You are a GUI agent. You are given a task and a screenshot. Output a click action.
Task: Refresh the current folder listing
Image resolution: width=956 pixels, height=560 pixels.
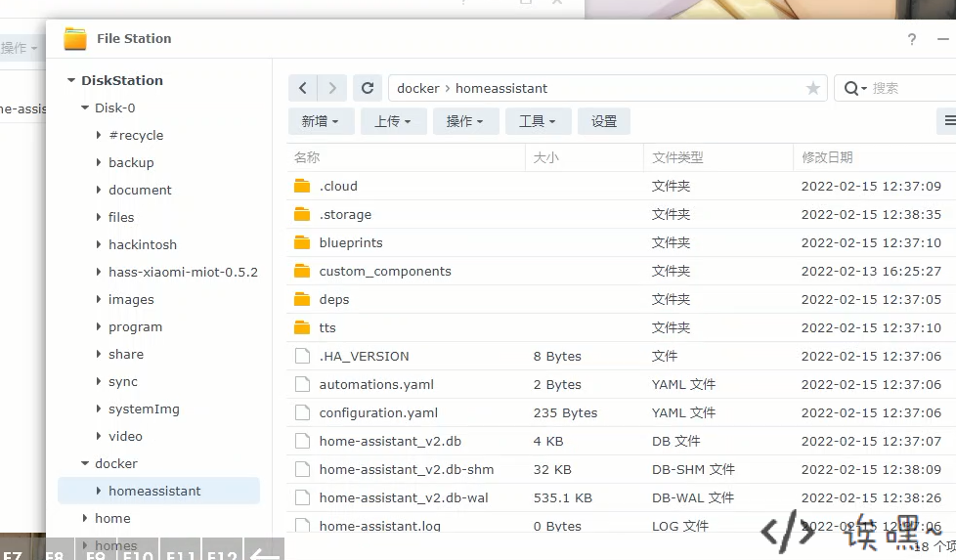(x=368, y=88)
